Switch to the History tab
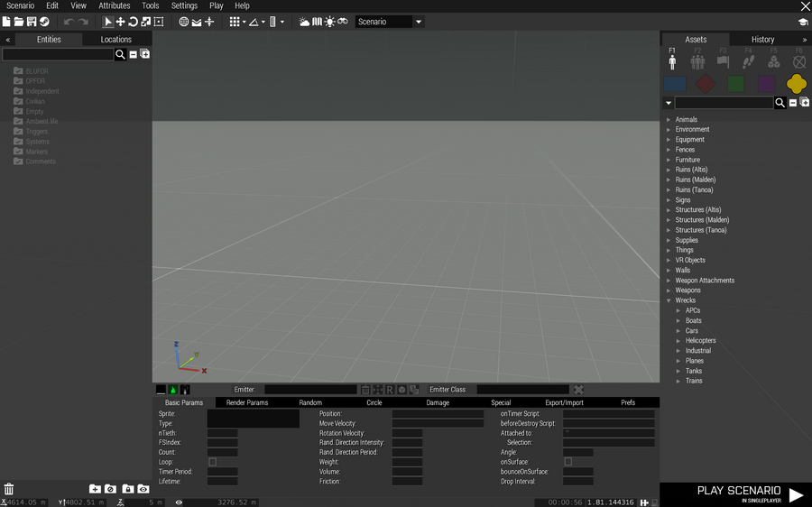Viewport: 812px width, 507px height. 762,40
